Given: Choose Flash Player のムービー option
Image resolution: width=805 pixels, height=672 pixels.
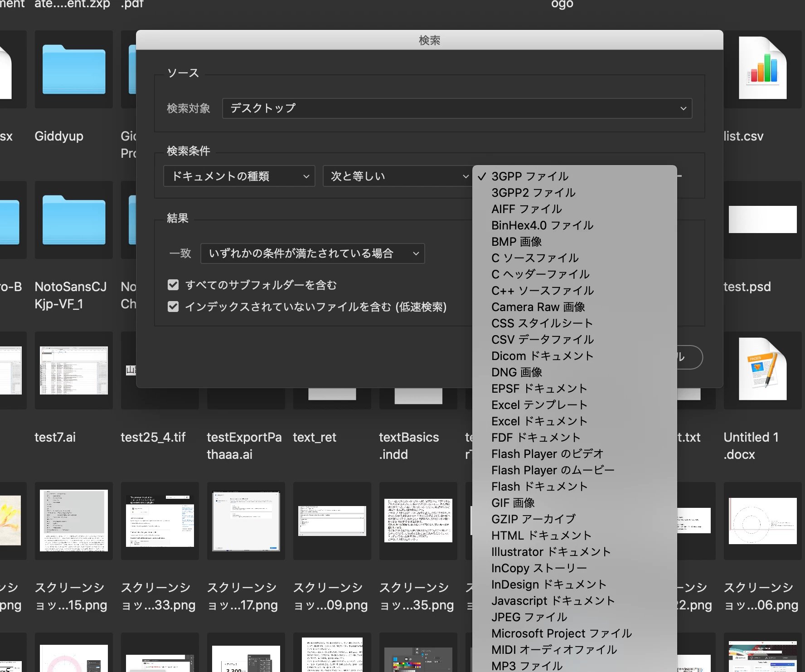Looking at the screenshot, I should [x=575, y=470].
